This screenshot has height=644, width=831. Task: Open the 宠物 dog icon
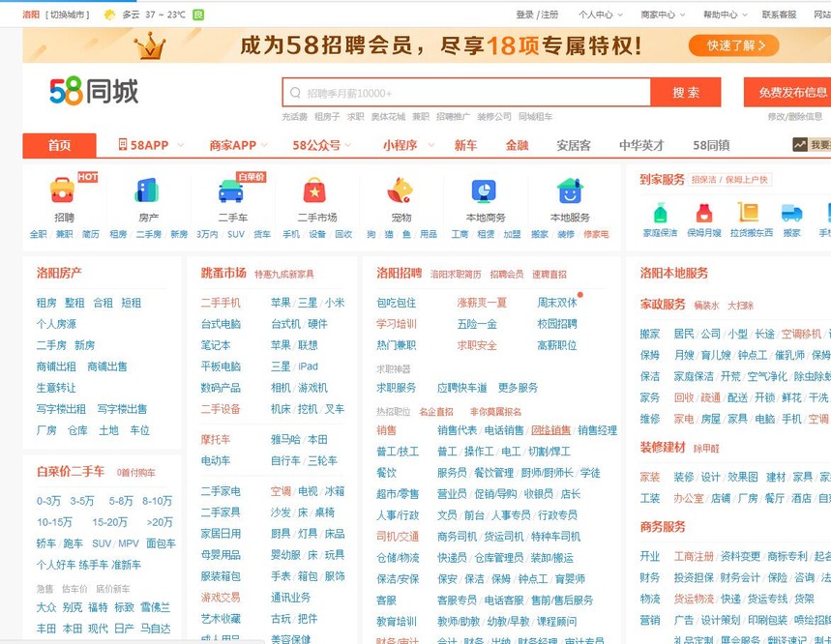(401, 190)
